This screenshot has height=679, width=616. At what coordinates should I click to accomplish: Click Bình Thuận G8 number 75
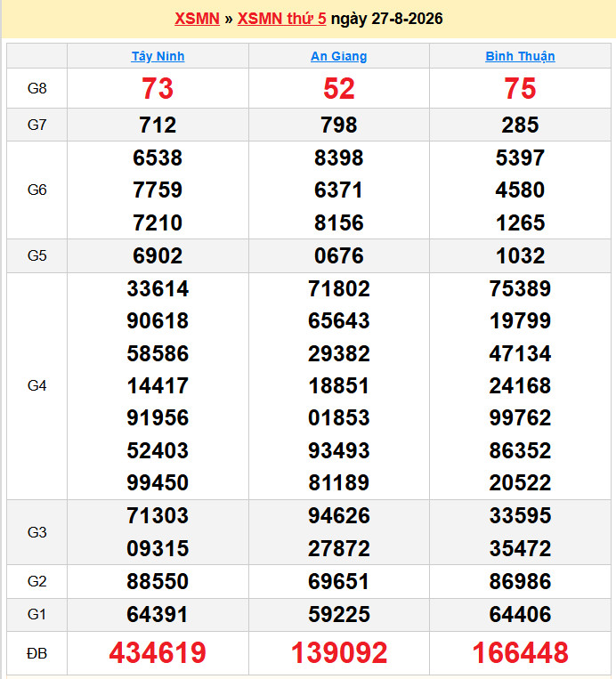point(520,89)
